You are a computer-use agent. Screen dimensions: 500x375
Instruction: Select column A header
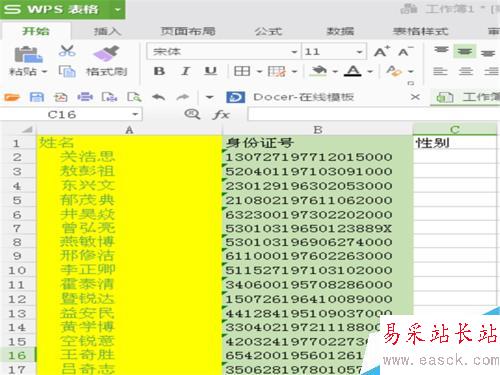click(x=129, y=130)
